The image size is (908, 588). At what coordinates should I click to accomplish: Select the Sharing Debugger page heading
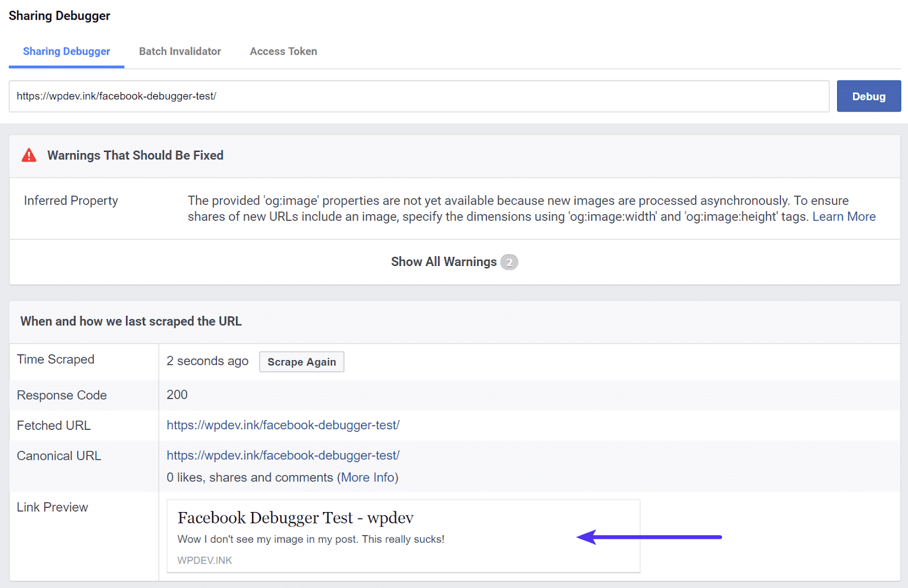pos(59,15)
